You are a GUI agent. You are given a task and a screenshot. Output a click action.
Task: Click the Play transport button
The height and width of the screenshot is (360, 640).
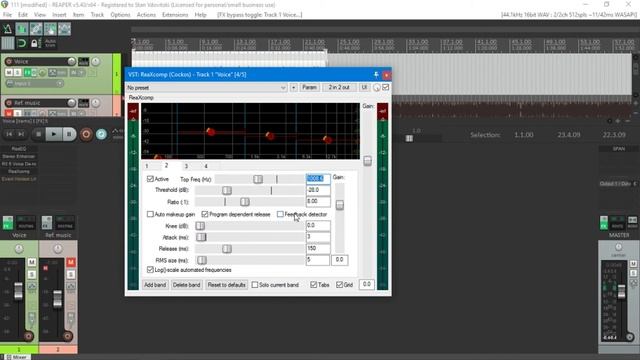[x=53, y=134]
